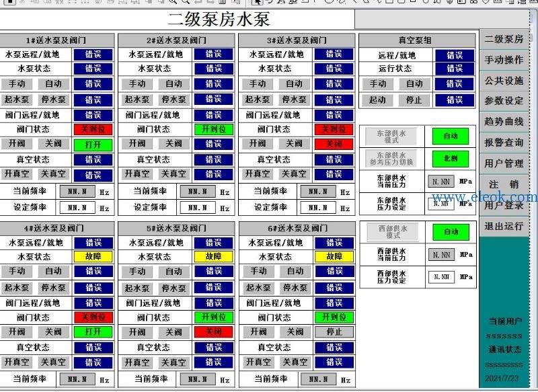Go to the 报警查询 page
This screenshot has width=538, height=392.
tap(504, 143)
